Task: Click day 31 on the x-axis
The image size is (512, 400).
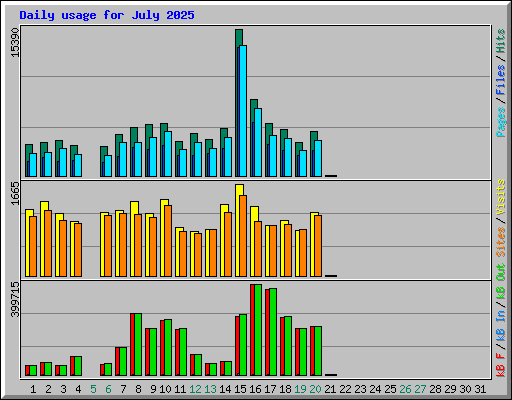Action: point(480,389)
